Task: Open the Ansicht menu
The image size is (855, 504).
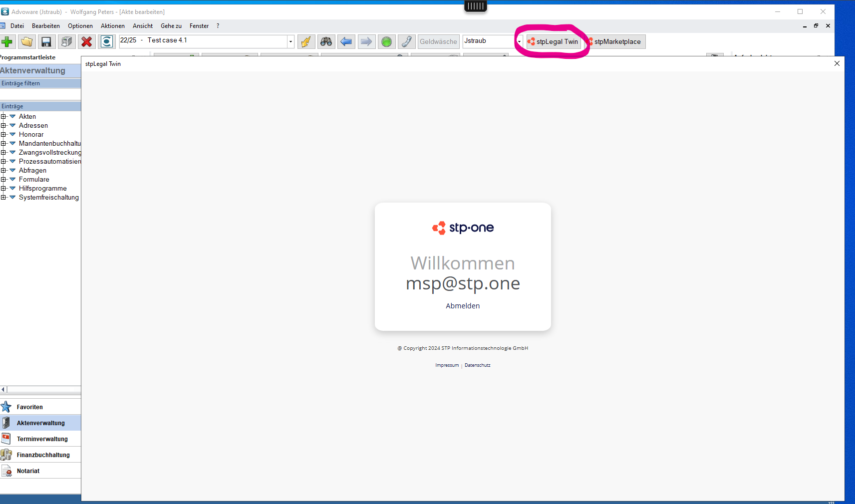Action: pyautogui.click(x=143, y=26)
